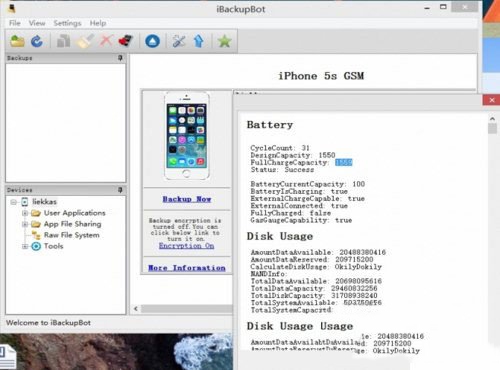Select Raw File System tree item
Viewport: 500px width, 370px height.
tap(71, 235)
